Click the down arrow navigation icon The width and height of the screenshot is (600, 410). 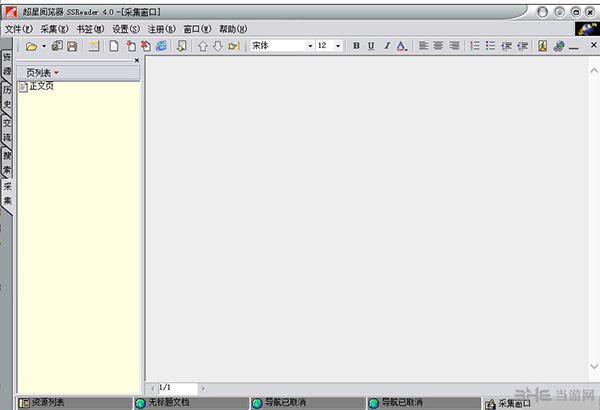pyautogui.click(x=217, y=46)
